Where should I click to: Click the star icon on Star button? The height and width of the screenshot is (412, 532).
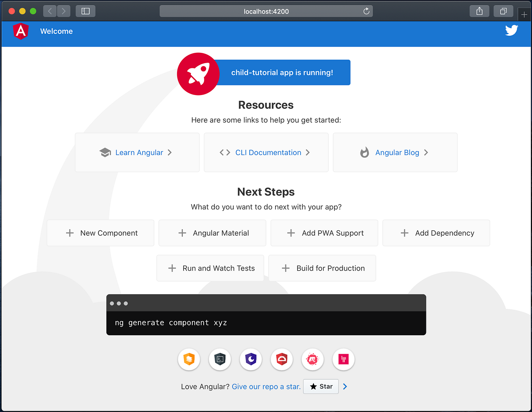pyautogui.click(x=313, y=387)
